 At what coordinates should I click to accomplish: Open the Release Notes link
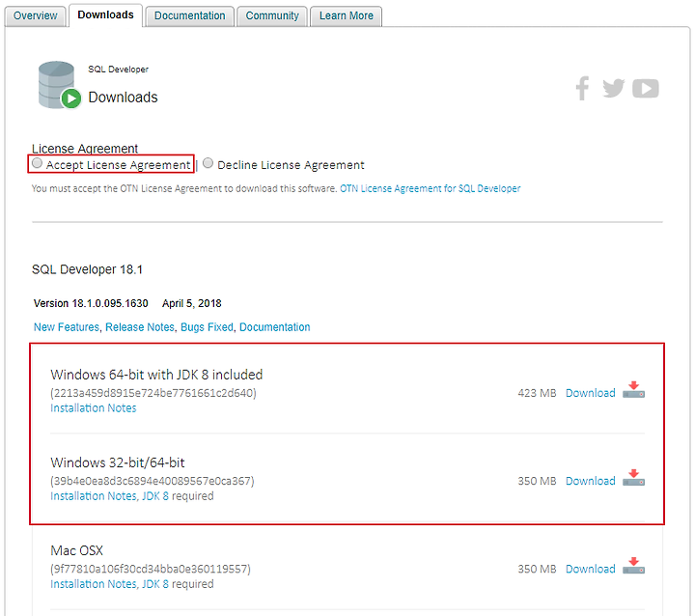(140, 327)
